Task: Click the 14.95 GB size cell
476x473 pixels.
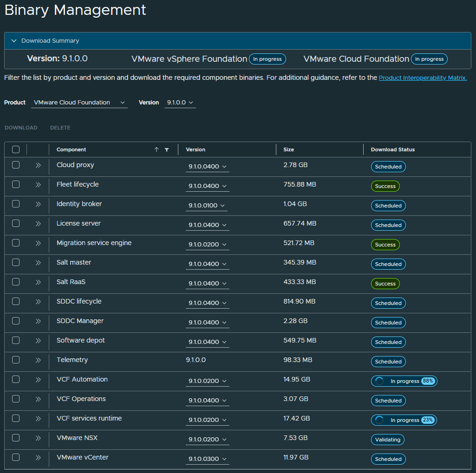Action: (x=297, y=380)
